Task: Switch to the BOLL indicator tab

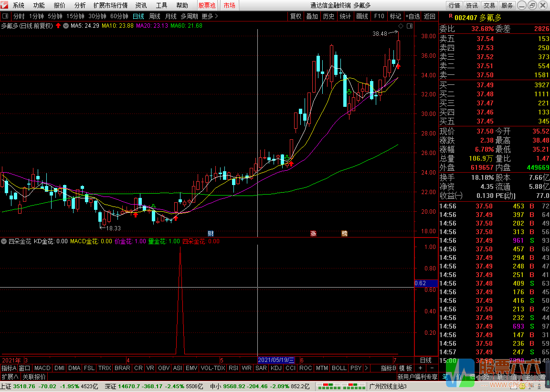Action: point(339,368)
